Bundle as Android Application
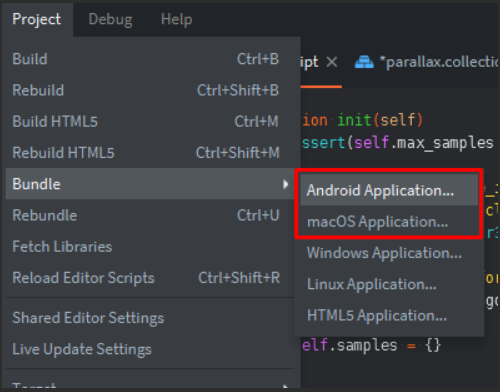This screenshot has width=500, height=392. pos(389,190)
